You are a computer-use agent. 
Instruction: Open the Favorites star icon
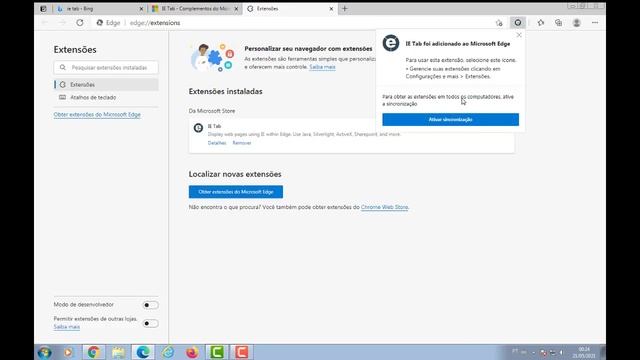[x=541, y=23]
